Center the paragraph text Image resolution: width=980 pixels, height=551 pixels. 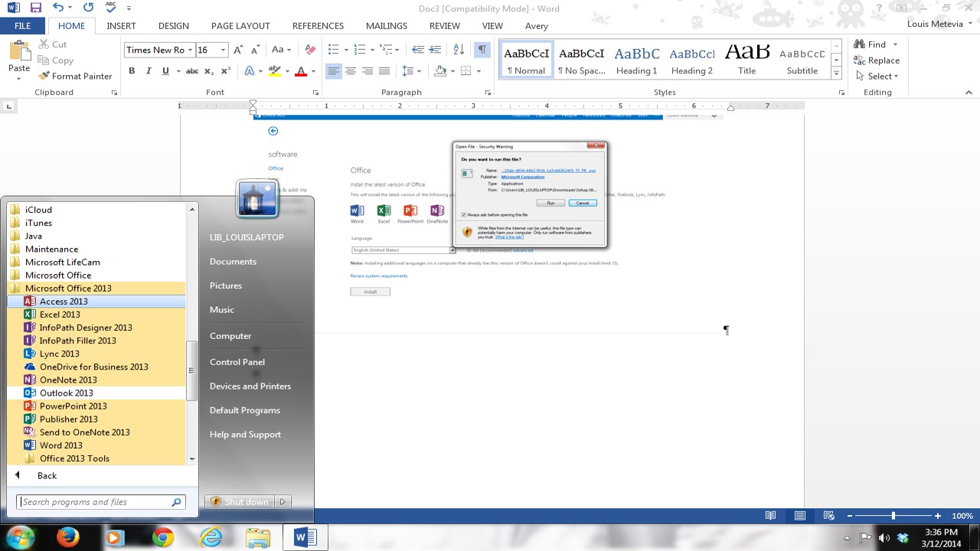[x=351, y=71]
